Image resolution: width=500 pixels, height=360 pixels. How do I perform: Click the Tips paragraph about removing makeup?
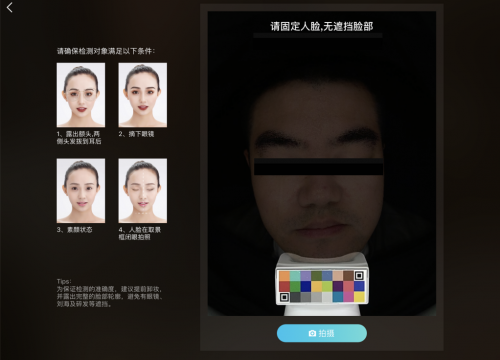click(109, 293)
